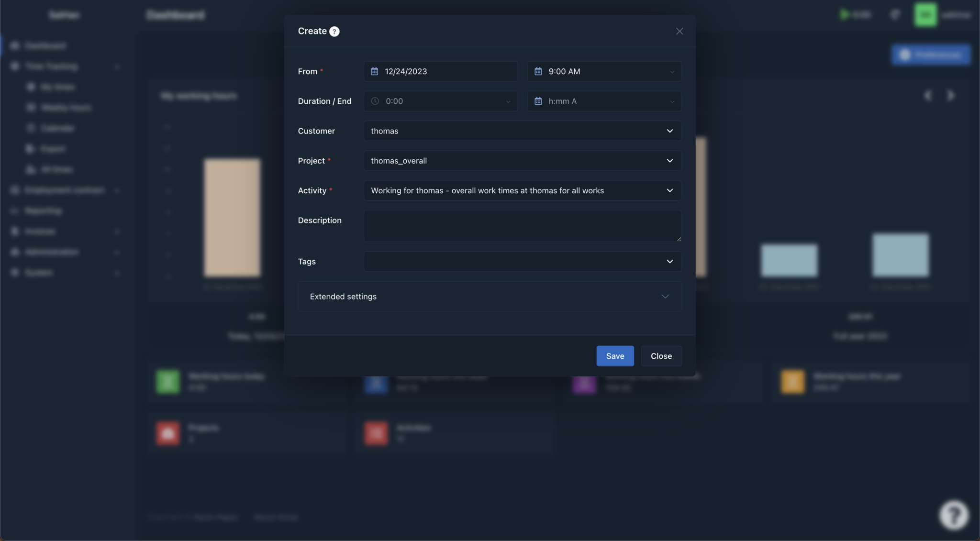Click the clock icon in the Duration field

pyautogui.click(x=376, y=101)
